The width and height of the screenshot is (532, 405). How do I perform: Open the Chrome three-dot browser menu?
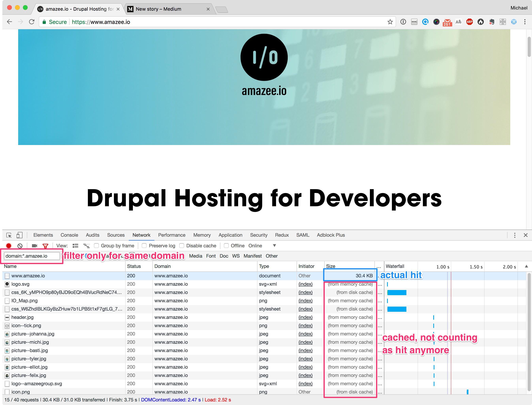pos(525,22)
